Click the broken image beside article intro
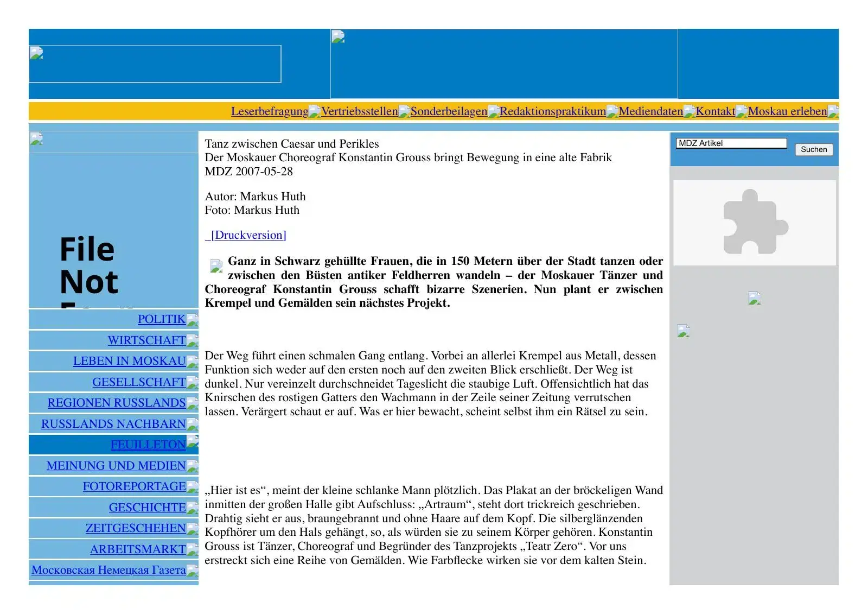The width and height of the screenshot is (868, 614). (x=216, y=266)
